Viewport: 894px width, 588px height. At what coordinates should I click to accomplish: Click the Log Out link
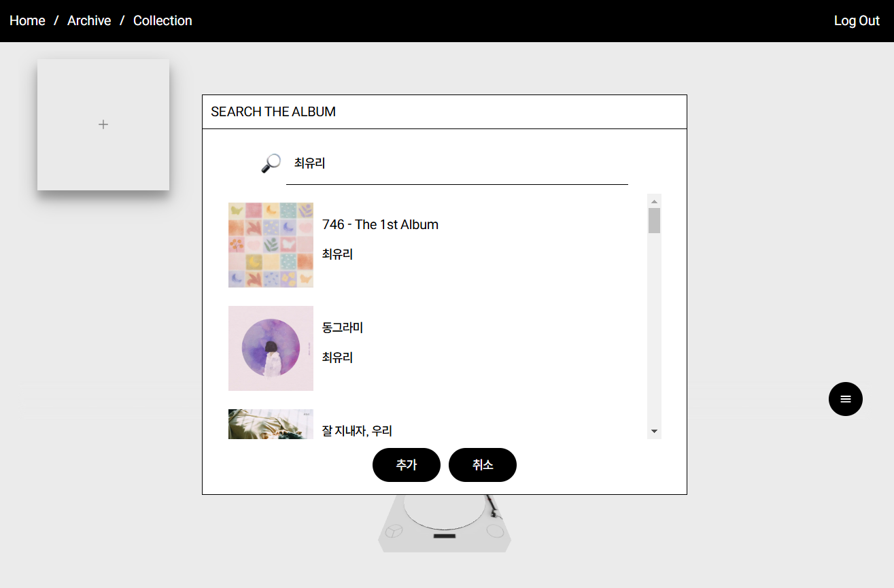857,20
